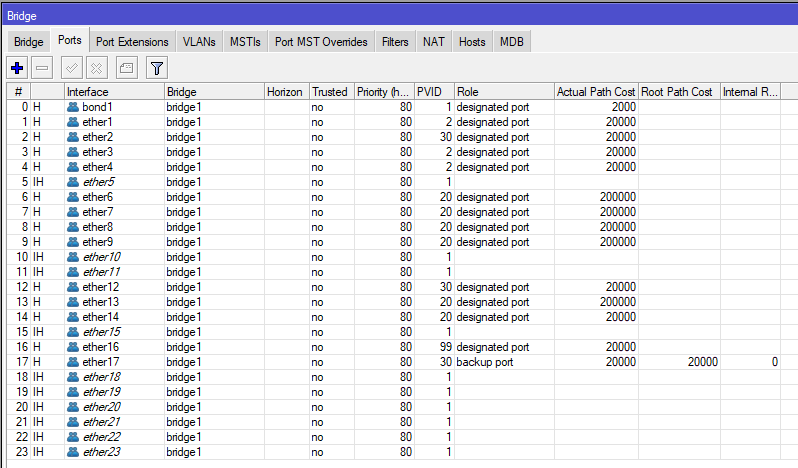798x468 pixels.
Task: Click the minus Remove button
Action: (42, 68)
